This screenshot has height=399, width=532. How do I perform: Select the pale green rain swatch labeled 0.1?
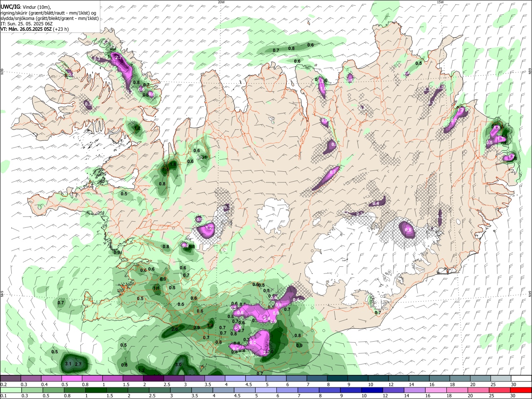[x=10, y=390]
